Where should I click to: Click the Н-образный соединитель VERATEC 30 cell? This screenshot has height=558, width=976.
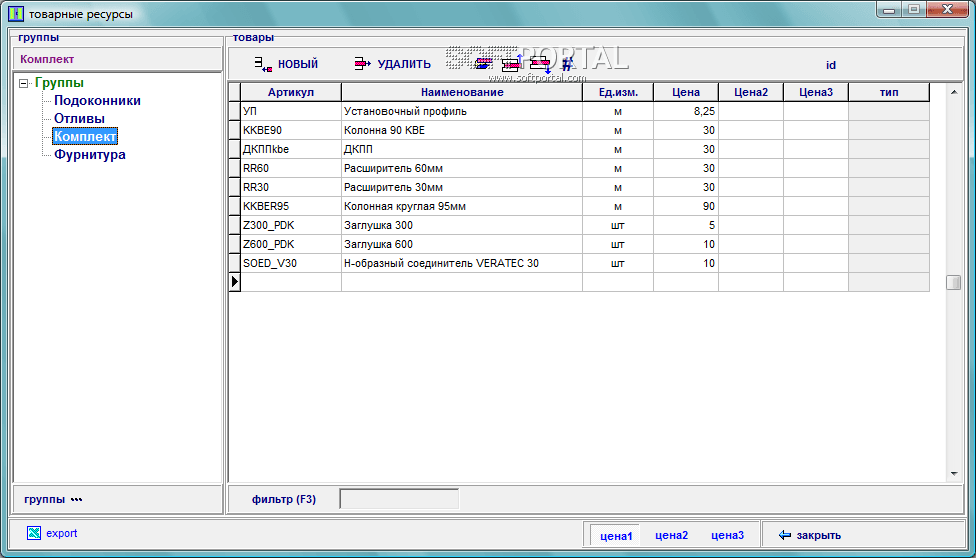click(462, 263)
